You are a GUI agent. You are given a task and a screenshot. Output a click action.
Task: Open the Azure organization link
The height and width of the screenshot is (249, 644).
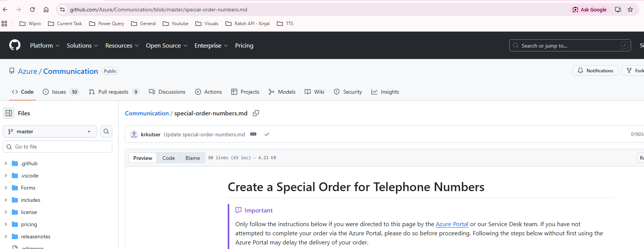coord(27,71)
